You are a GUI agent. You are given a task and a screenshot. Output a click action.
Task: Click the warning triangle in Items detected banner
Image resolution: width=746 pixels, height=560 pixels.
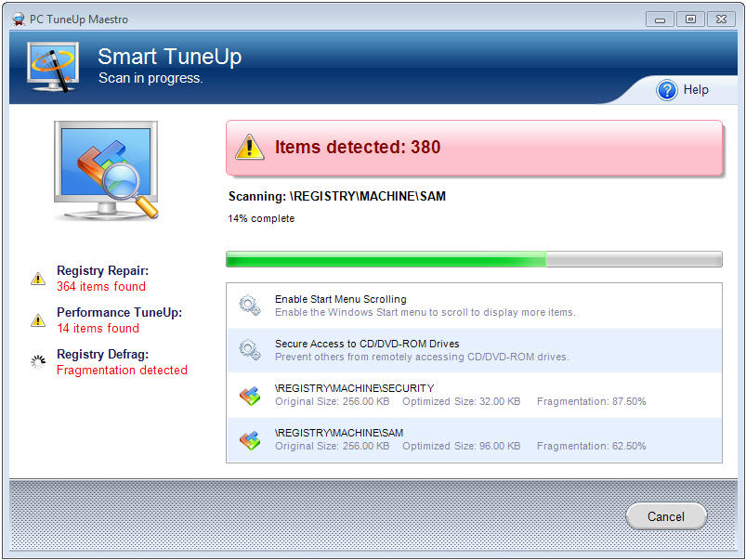coord(249,147)
